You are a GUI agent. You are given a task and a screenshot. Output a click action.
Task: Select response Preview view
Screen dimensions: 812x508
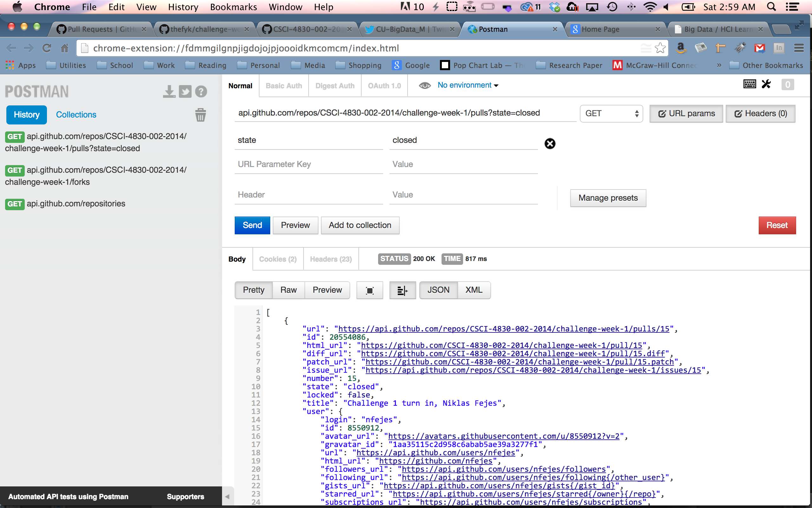click(327, 290)
